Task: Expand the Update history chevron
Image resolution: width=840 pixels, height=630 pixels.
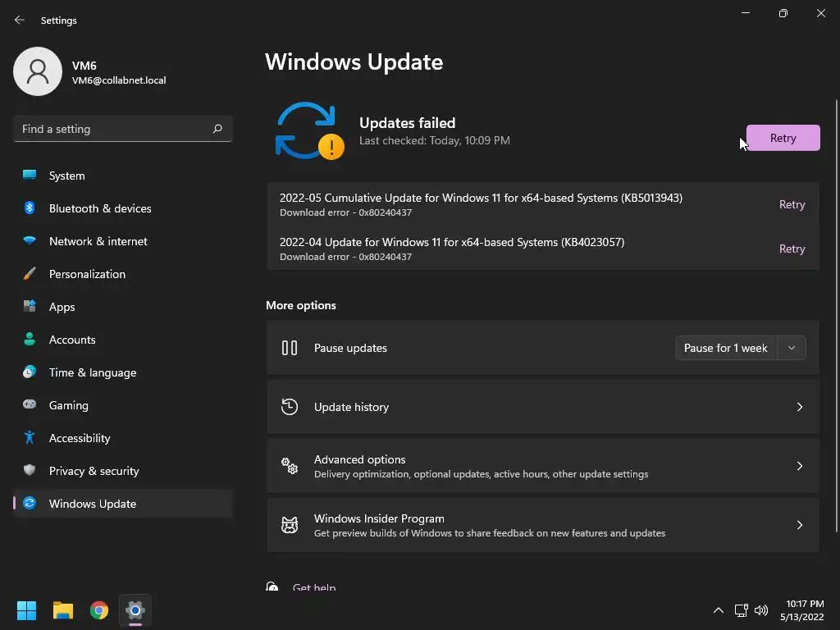Action: click(800, 407)
